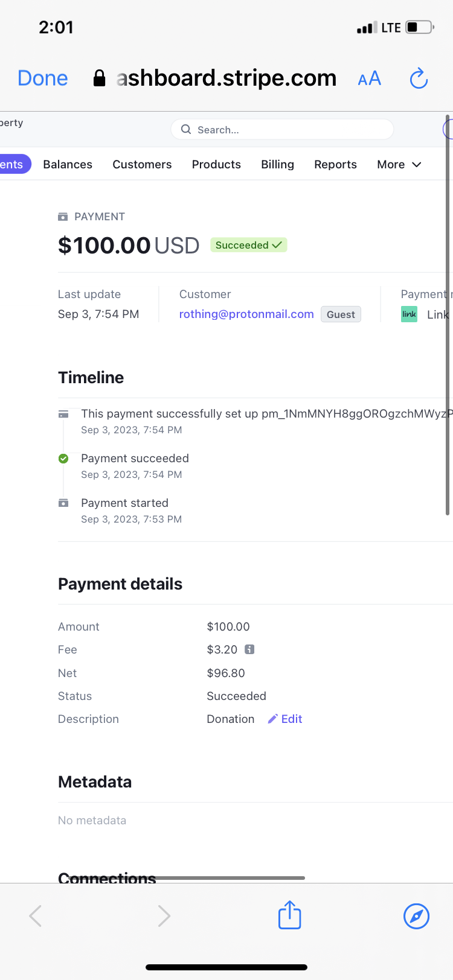This screenshot has height=980, width=453.
Task: Open the Balances tab
Action: 68,165
